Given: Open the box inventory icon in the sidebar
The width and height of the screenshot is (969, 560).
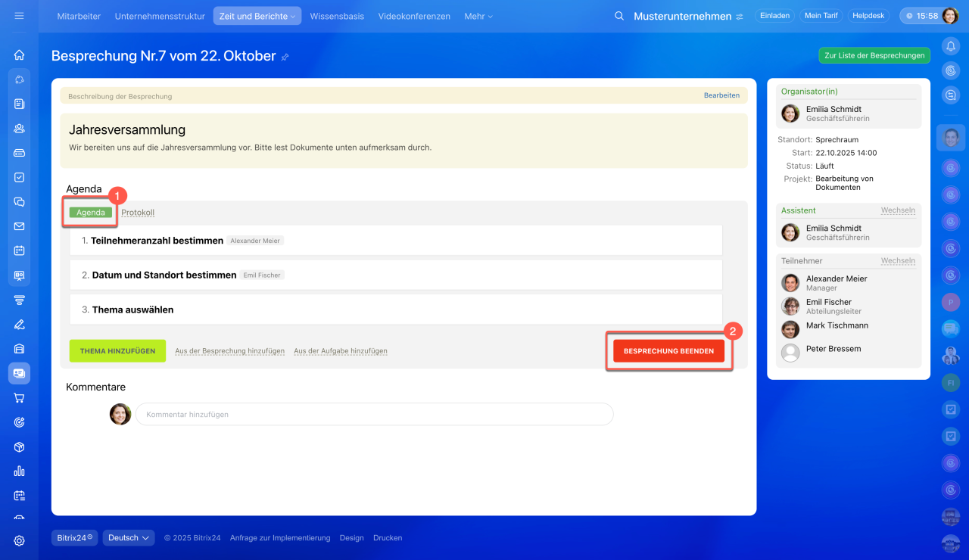Looking at the screenshot, I should (19, 446).
